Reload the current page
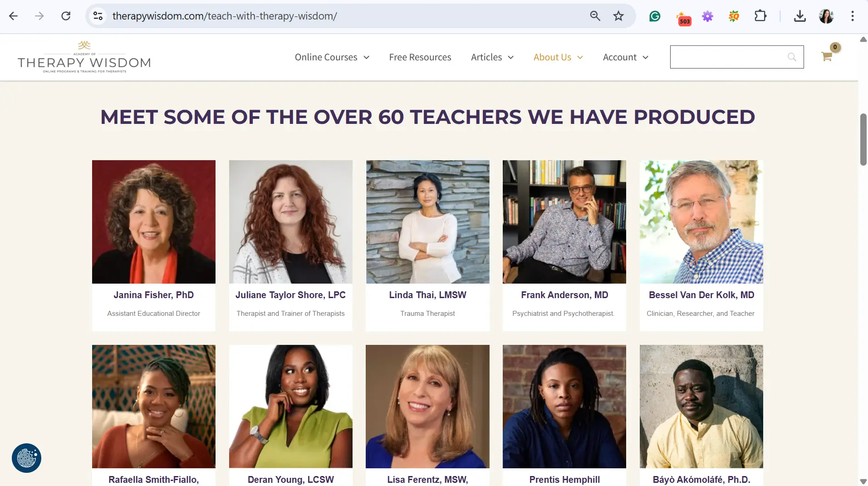The width and height of the screenshot is (868, 486). [66, 16]
